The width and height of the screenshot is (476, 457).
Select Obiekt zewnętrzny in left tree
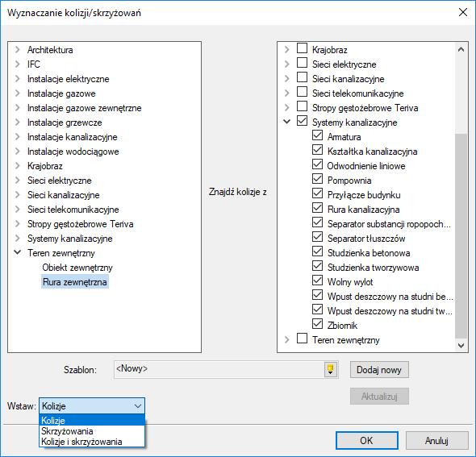[x=77, y=268]
